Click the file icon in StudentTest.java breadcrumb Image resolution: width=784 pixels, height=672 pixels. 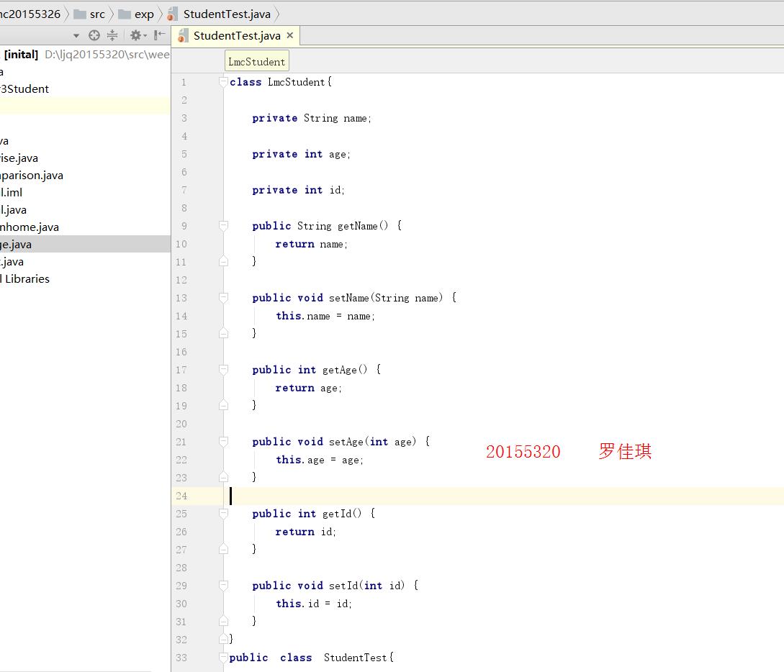point(173,14)
